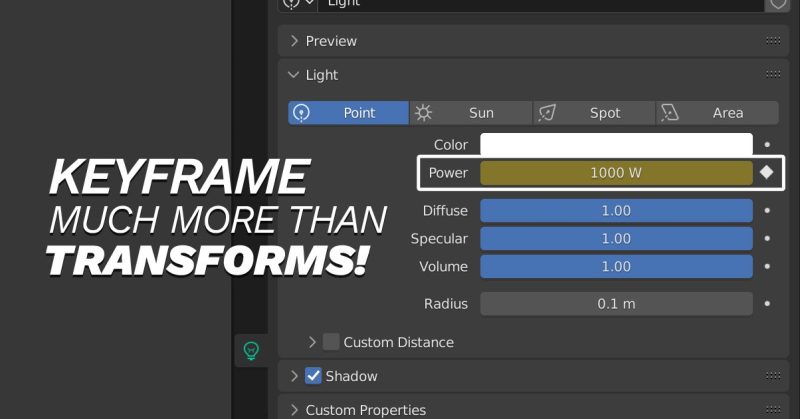The image size is (800, 419).
Task: Expand the Preview panel
Action: coord(294,41)
